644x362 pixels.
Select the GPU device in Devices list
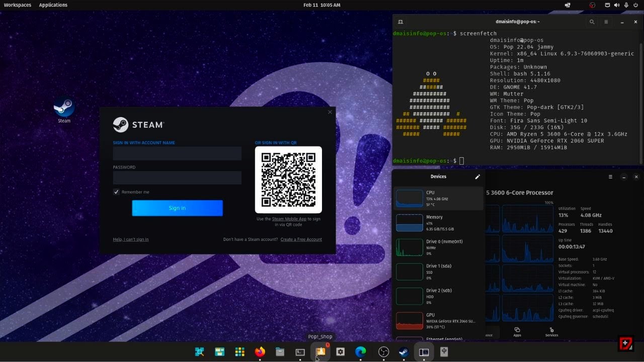pos(438,321)
